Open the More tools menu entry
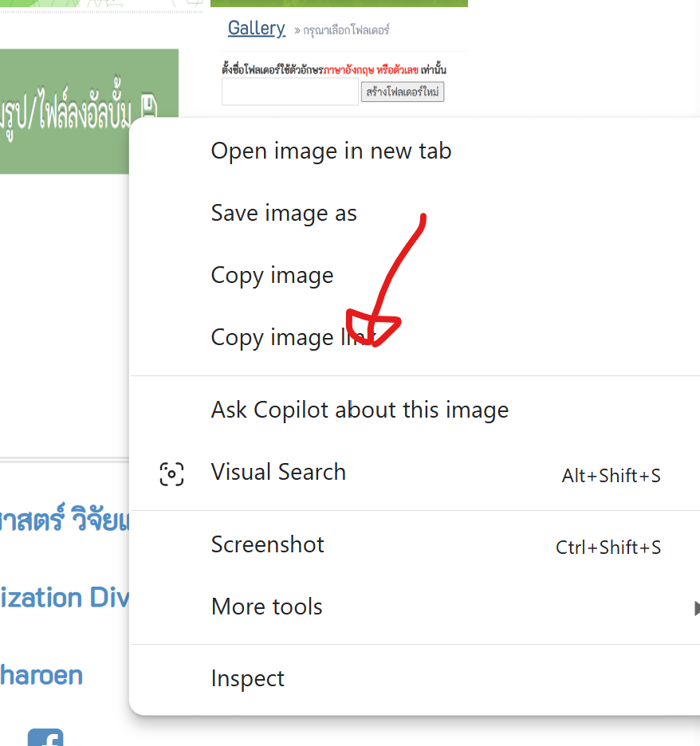Viewport: 700px width, 746px height. pos(266,607)
